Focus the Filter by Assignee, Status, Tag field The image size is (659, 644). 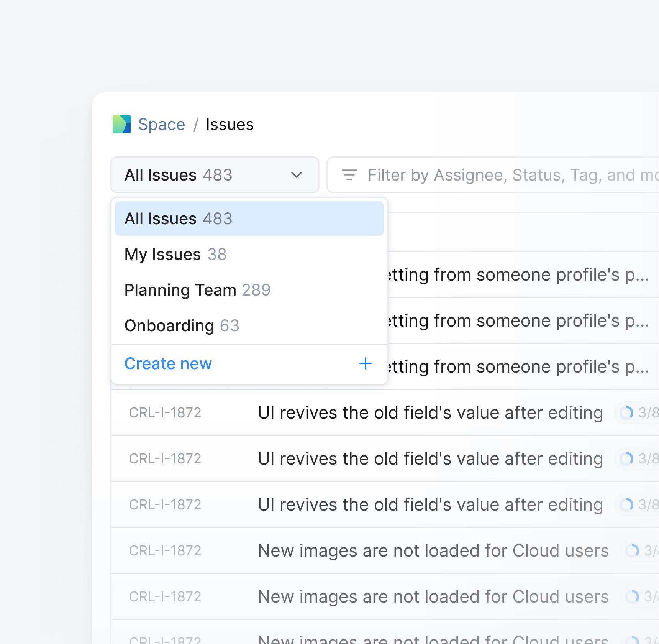tap(510, 175)
